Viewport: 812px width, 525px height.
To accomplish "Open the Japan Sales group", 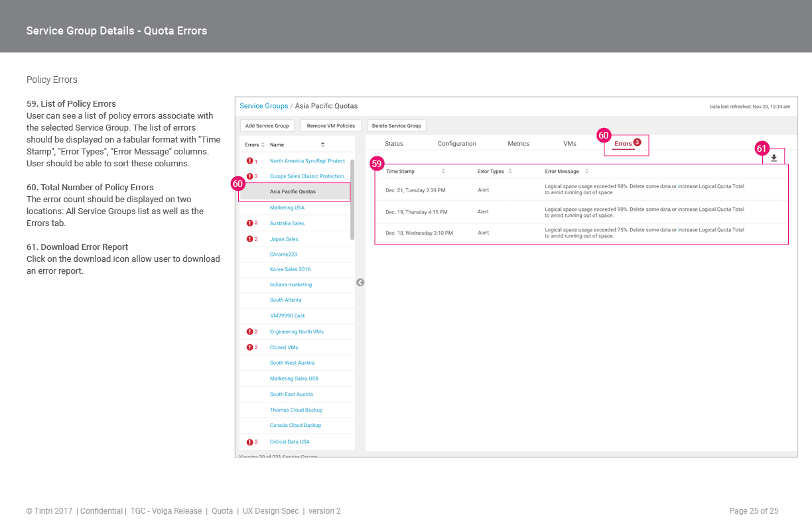I will pos(284,239).
